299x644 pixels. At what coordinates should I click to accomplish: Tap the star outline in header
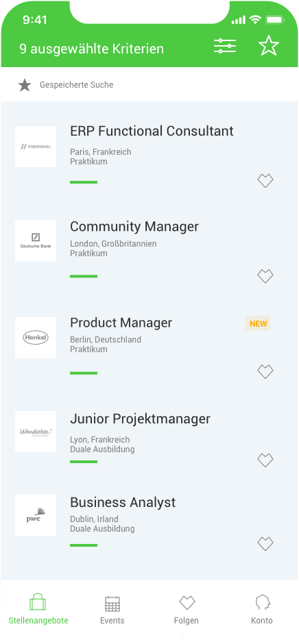(x=269, y=46)
